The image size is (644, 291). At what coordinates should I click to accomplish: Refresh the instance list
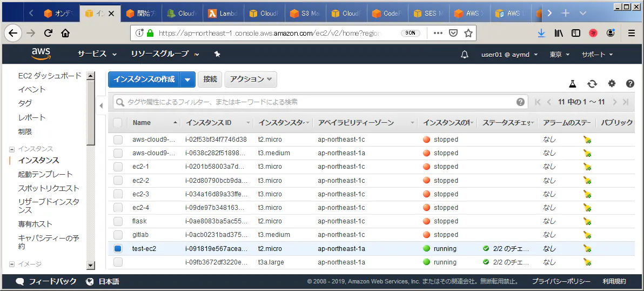592,84
